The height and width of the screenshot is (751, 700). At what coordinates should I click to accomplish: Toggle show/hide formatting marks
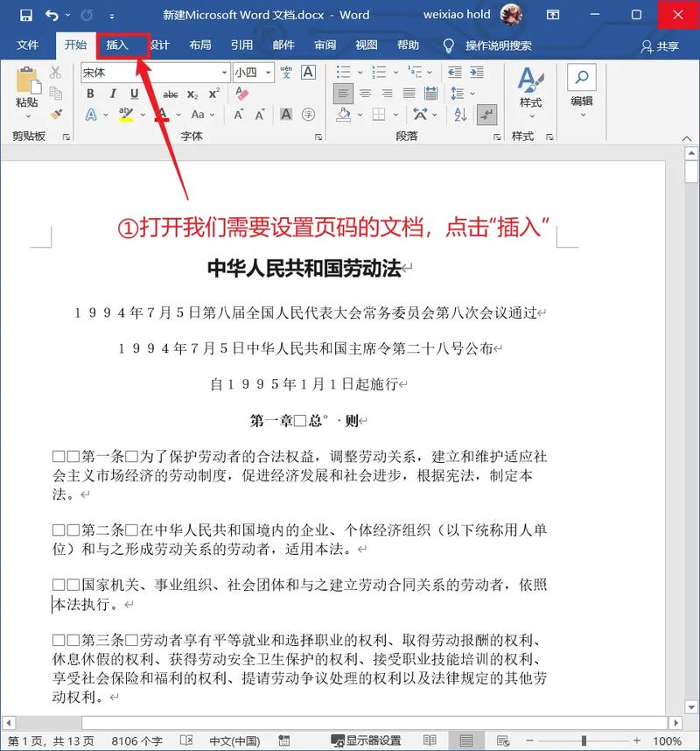click(x=486, y=114)
